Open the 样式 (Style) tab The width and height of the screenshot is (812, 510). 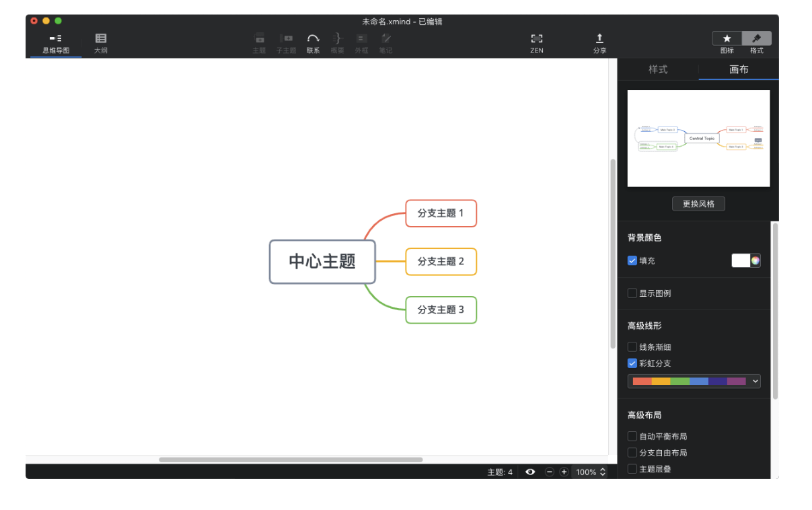659,69
